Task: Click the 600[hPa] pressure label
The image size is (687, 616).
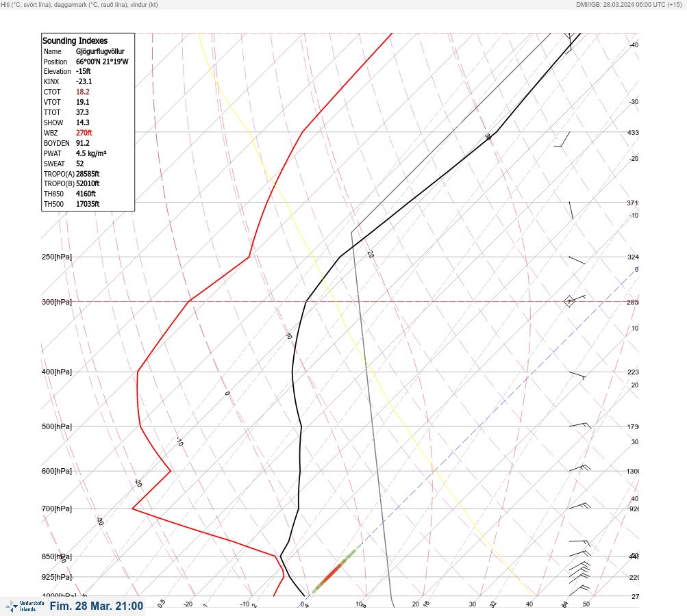Action: pos(57,471)
